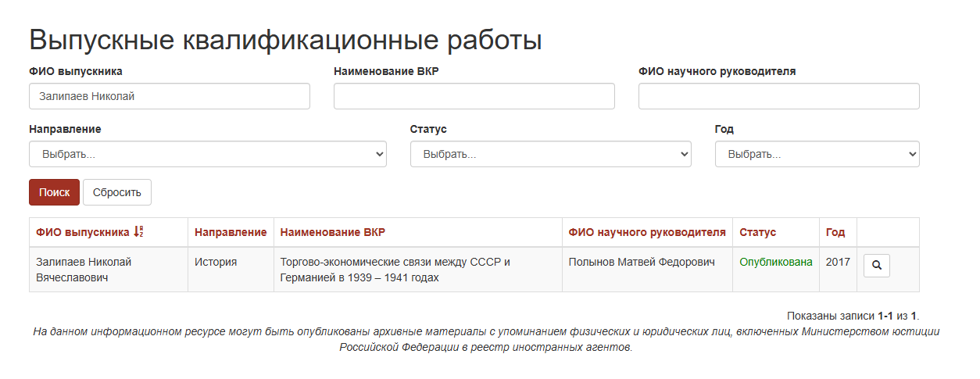Click the sort icon beside ФИО выпускника

pyautogui.click(x=138, y=232)
